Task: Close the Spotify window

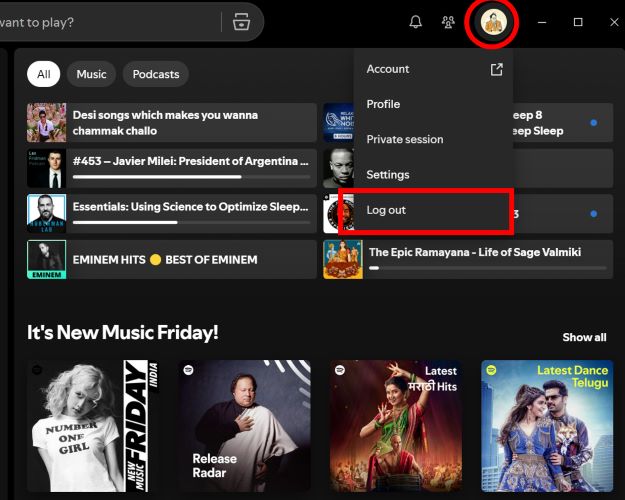Action: tap(614, 22)
